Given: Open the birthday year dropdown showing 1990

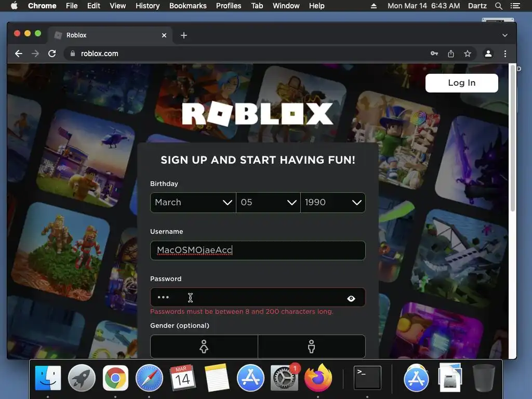Looking at the screenshot, I should (x=333, y=203).
